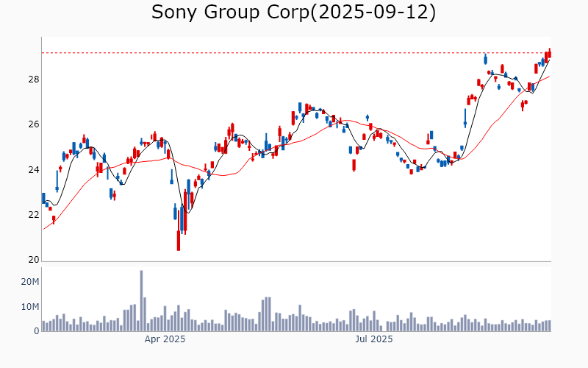The height and width of the screenshot is (368, 588).
Task: Click the Sony Group Corp chart title
Action: pos(293,13)
